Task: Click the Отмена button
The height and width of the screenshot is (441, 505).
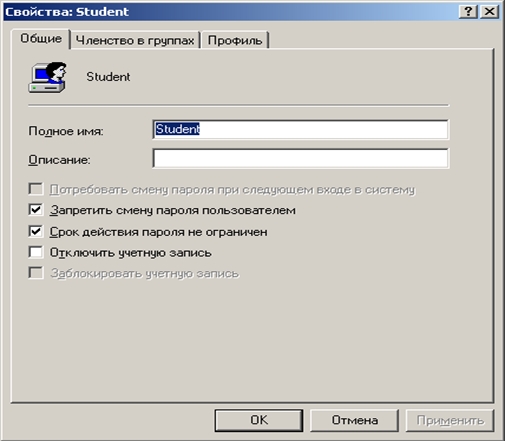Action: (354, 420)
